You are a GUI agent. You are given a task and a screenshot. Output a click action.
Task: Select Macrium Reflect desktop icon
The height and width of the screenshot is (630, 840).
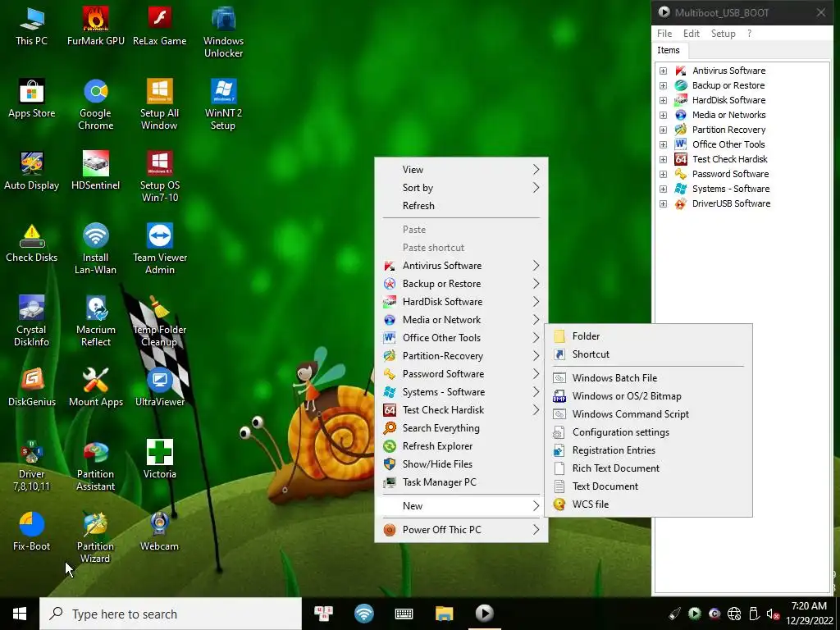click(x=95, y=321)
